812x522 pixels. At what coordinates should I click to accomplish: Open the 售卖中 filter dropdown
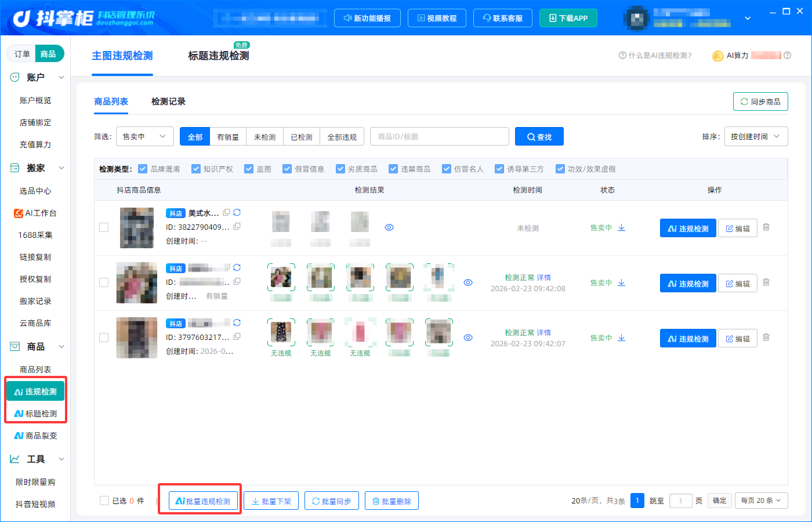(x=145, y=136)
